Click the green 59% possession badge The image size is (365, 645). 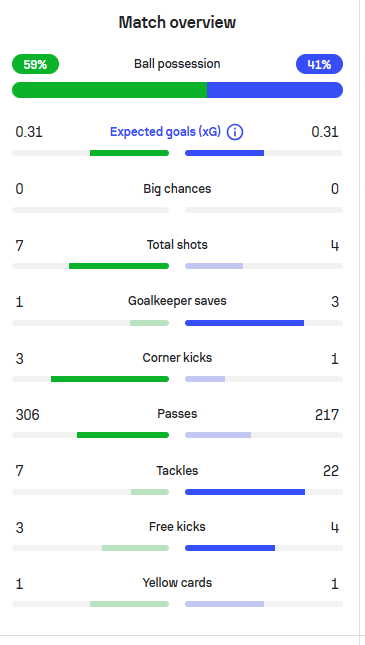pos(35,64)
